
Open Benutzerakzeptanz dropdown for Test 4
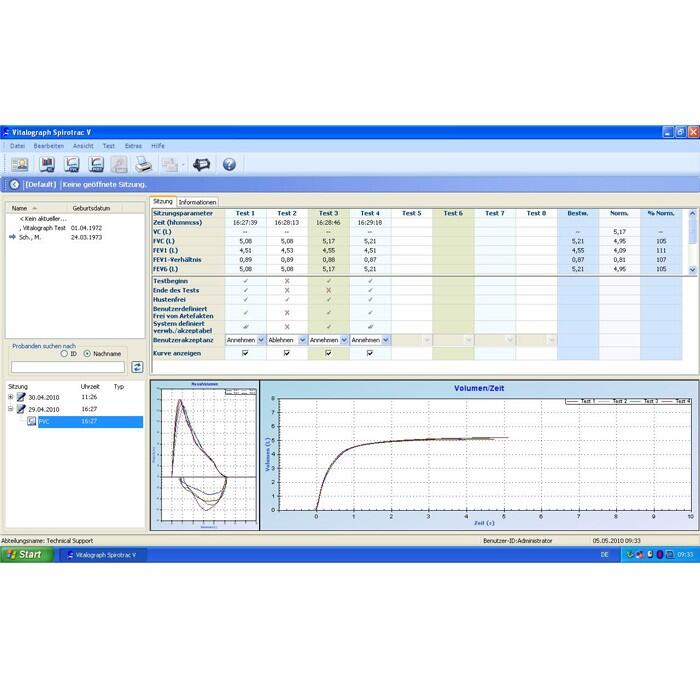click(x=385, y=340)
